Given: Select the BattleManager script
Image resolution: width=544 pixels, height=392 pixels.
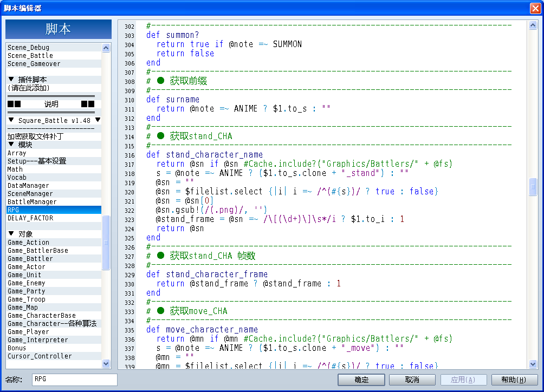Looking at the screenshot, I should tap(54, 202).
